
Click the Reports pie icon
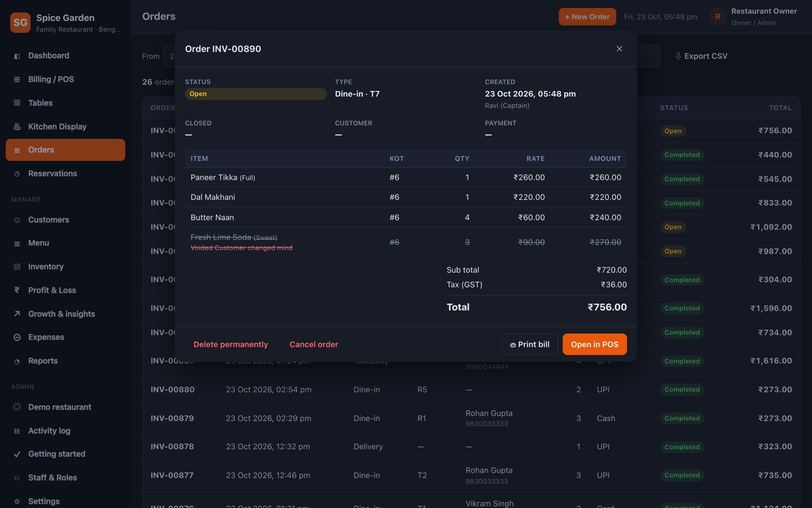click(17, 361)
